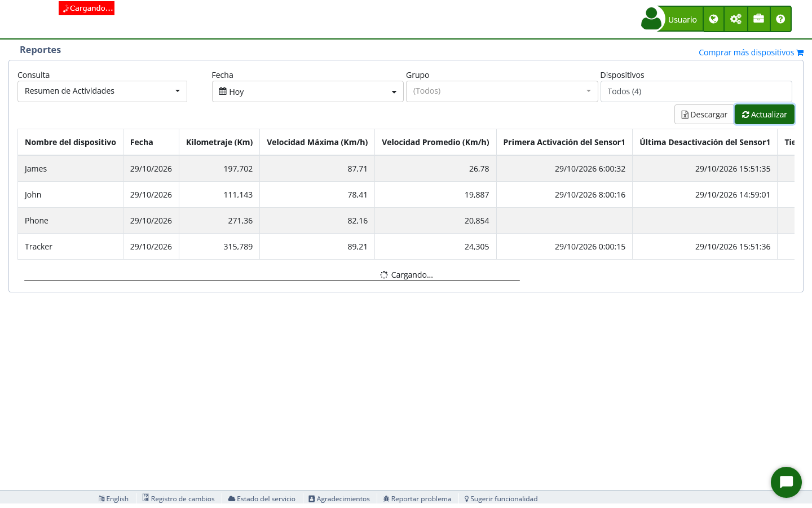
Task: Select the Tracker device row name
Action: (x=38, y=247)
